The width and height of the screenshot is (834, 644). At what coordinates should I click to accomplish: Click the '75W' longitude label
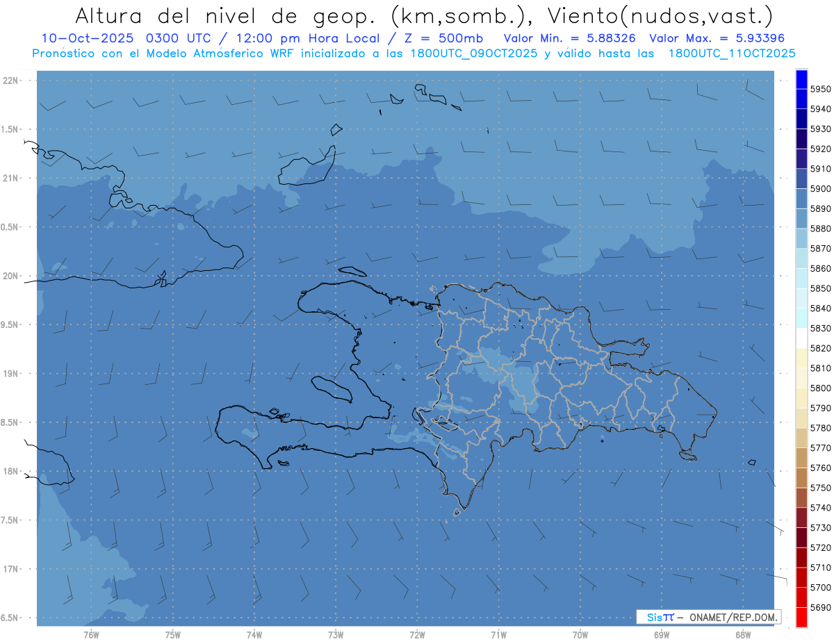coord(173,635)
